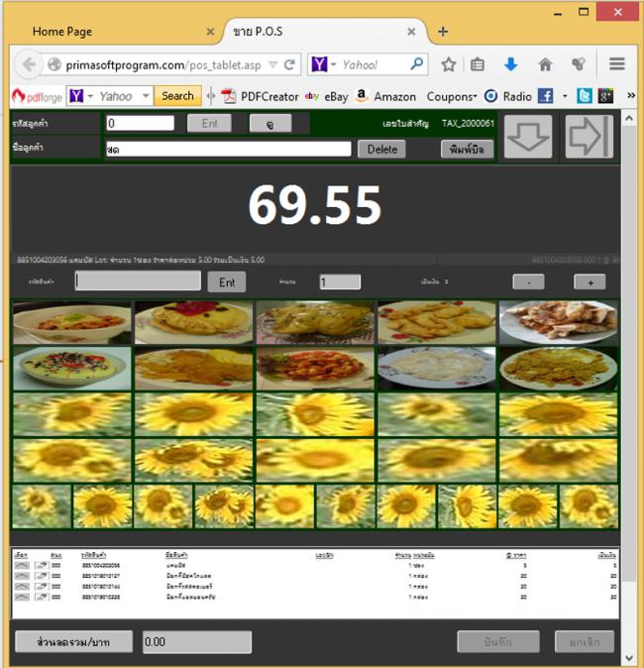Select the white pancake on plate thumbnail

click(437, 369)
